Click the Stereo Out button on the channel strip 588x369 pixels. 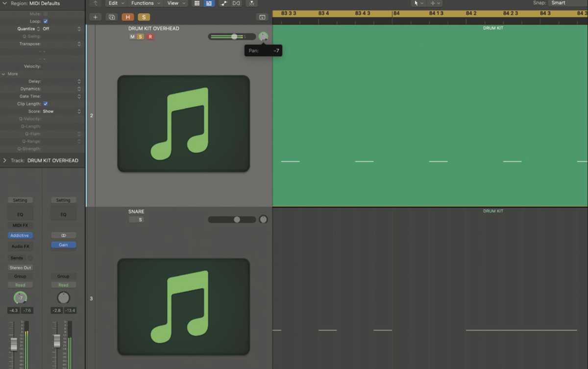tap(20, 268)
